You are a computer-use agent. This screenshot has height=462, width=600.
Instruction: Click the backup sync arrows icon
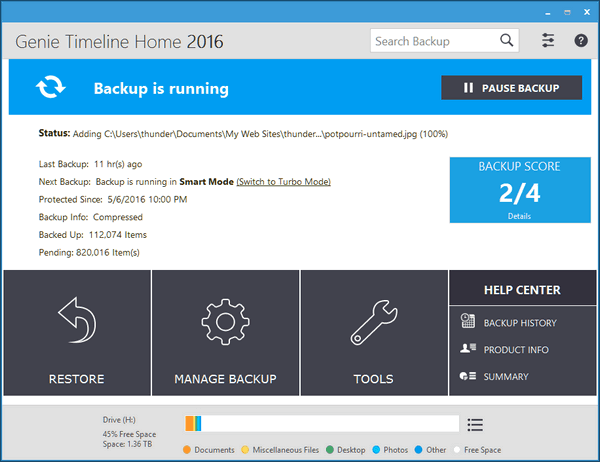tap(51, 87)
